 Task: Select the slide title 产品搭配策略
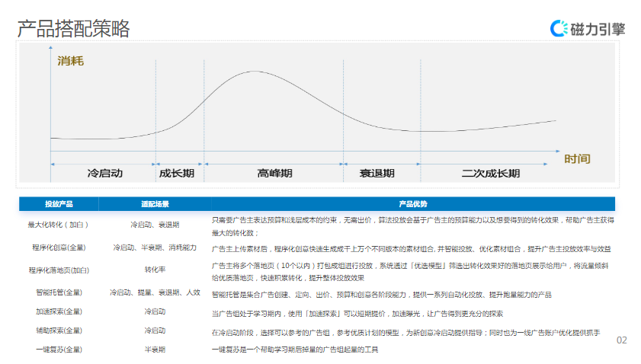(74, 29)
